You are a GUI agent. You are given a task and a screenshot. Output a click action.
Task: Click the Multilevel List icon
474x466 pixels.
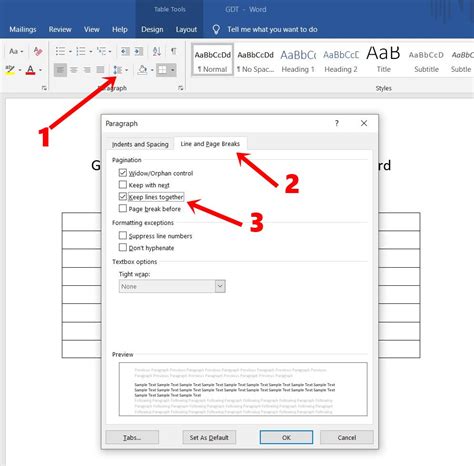click(101, 51)
